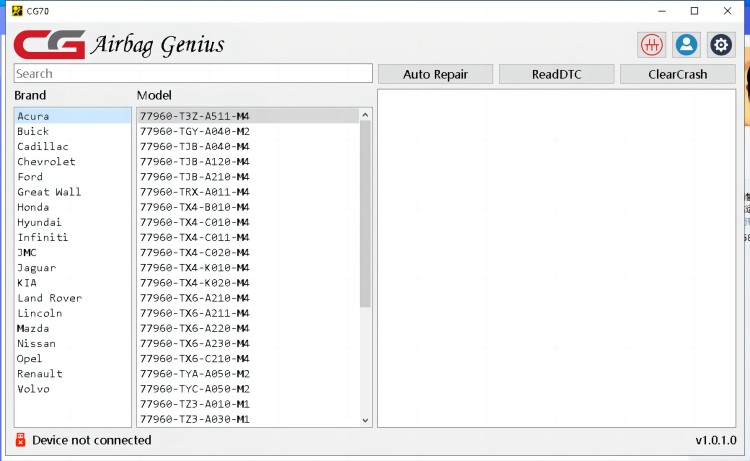Select Mazda brand
Viewport: 750px width, 461px height.
coord(73,329)
